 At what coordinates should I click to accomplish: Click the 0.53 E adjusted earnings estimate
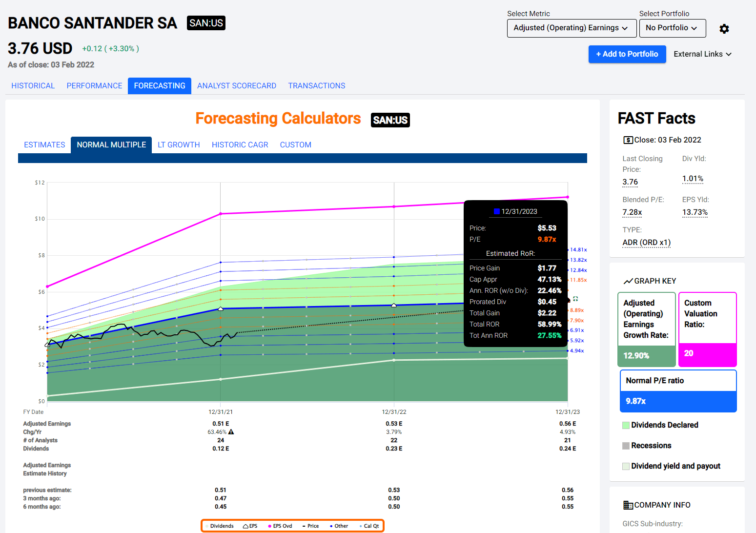coord(394,424)
